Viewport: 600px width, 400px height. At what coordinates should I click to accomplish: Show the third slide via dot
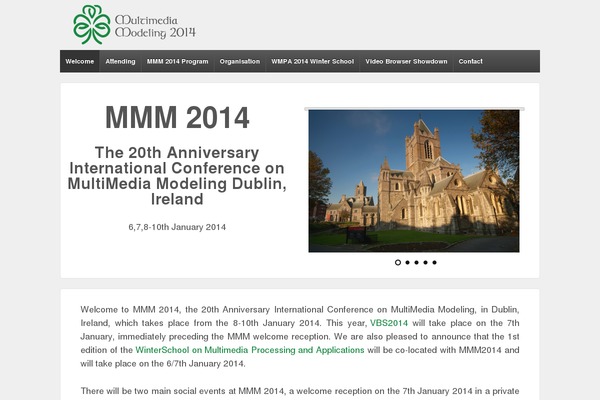pos(416,262)
